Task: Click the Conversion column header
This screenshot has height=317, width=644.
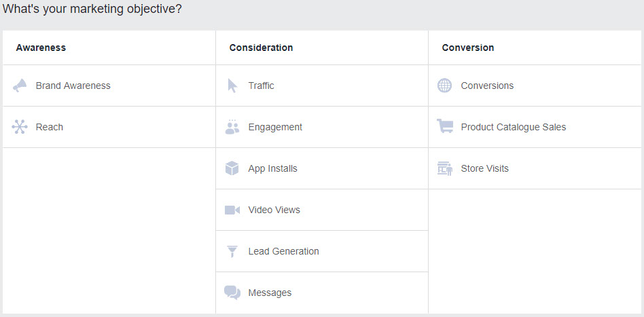Action: (x=467, y=48)
